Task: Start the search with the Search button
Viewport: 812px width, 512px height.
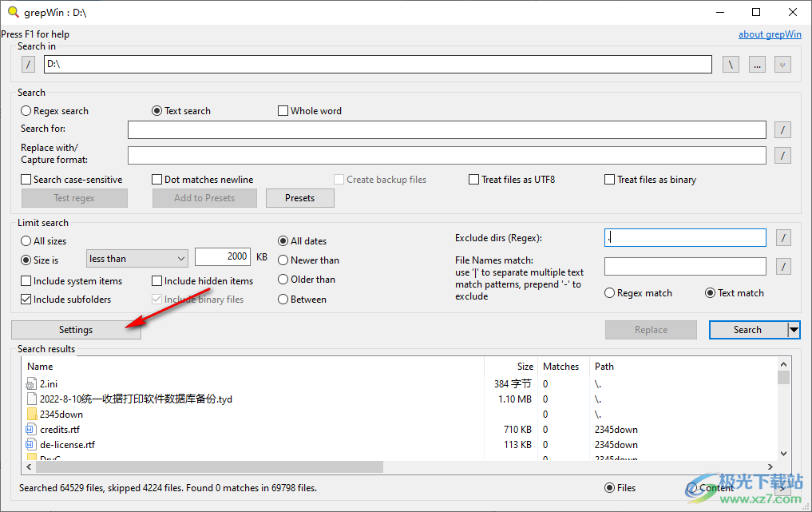Action: pyautogui.click(x=747, y=330)
